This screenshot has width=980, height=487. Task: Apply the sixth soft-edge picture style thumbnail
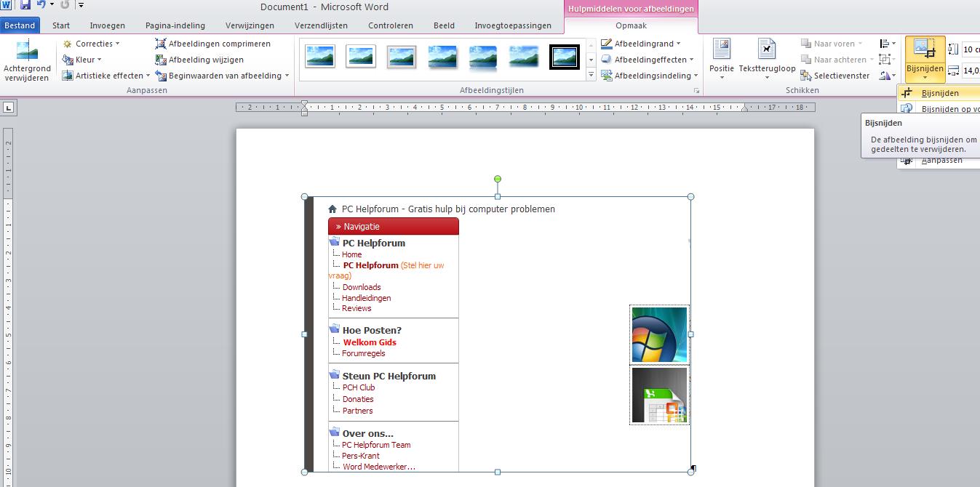tap(524, 57)
